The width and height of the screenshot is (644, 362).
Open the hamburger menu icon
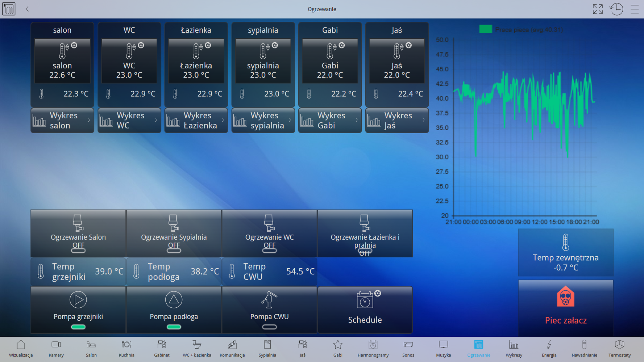tap(635, 9)
